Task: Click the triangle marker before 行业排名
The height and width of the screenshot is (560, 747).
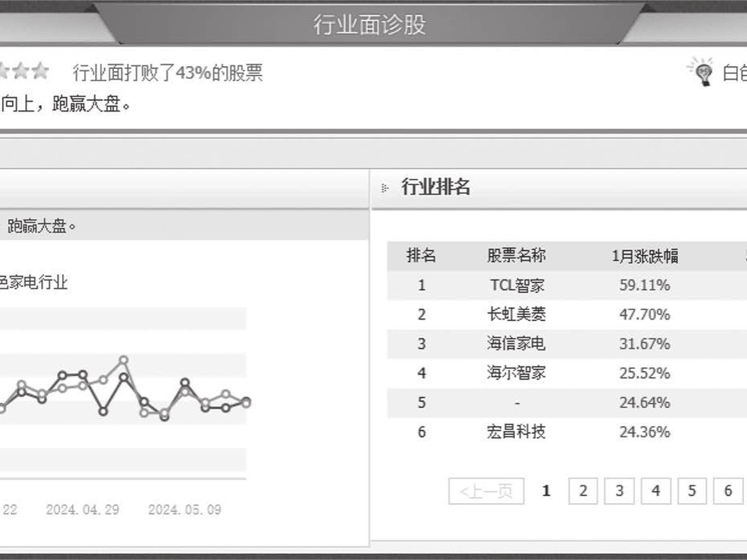Action: (x=385, y=188)
